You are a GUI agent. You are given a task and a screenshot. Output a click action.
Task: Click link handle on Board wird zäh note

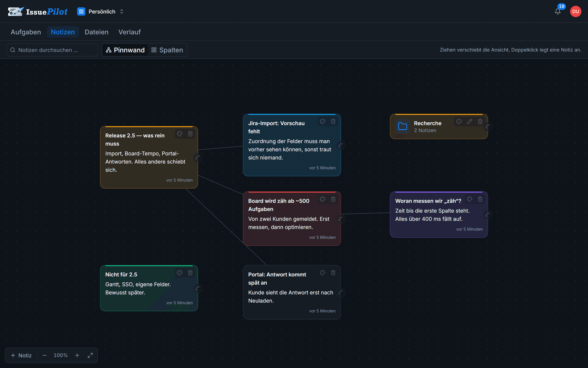pyautogui.click(x=341, y=219)
